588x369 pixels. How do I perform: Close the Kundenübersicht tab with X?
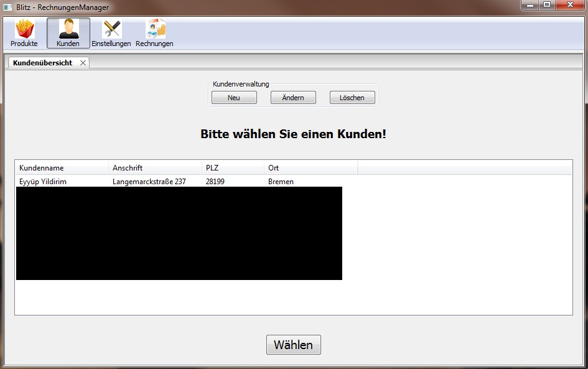(83, 63)
